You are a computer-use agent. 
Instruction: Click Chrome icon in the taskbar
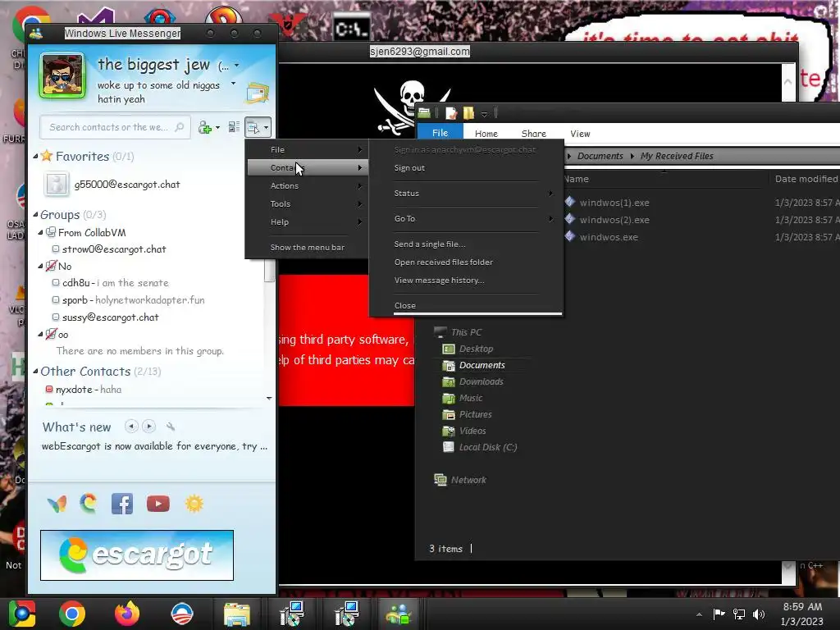tap(72, 614)
